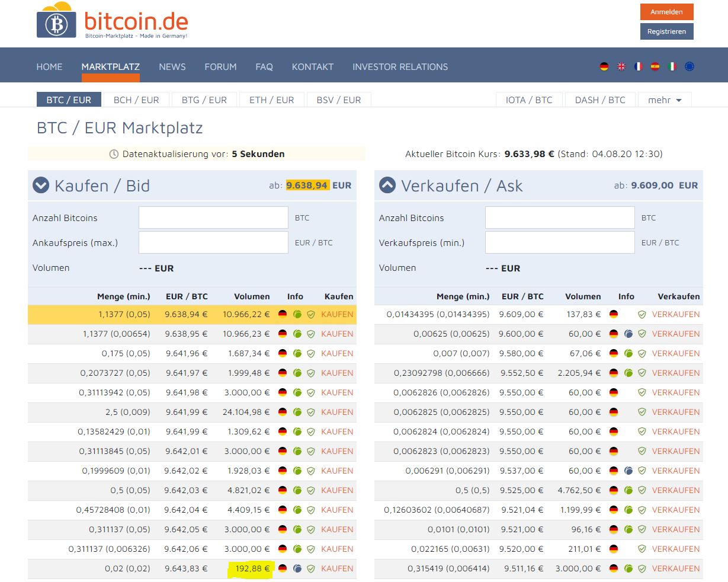Click the clock icon beside Datenaktualisierung

point(114,154)
